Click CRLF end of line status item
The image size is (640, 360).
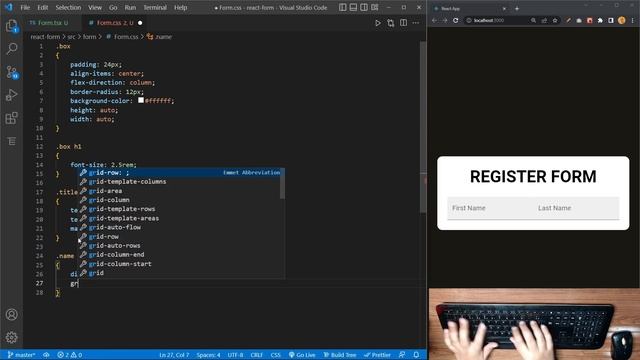257,355
